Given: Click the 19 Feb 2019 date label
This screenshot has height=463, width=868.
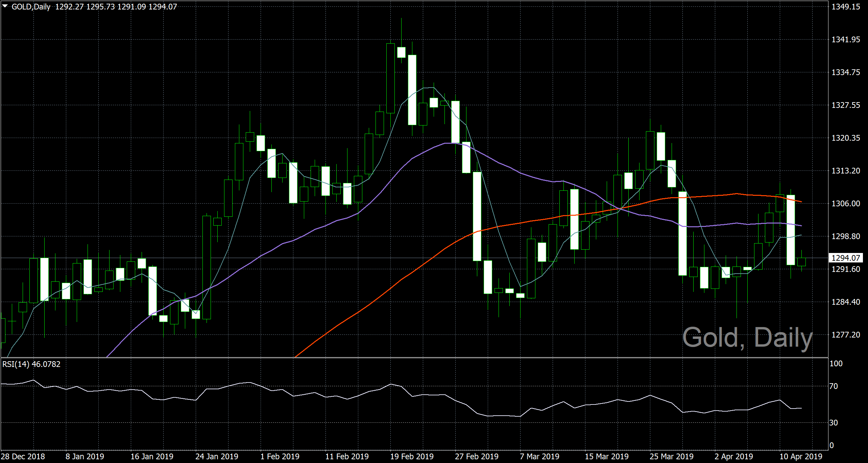Looking at the screenshot, I should tap(412, 457).
